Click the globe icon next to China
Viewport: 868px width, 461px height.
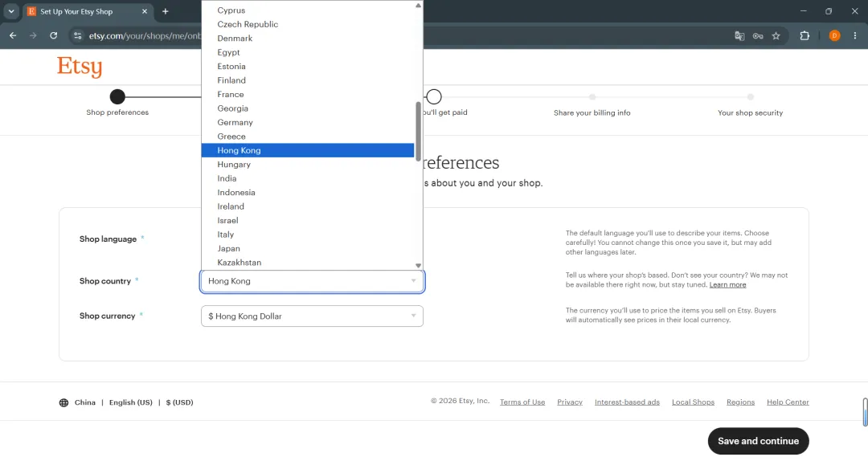[63, 403]
